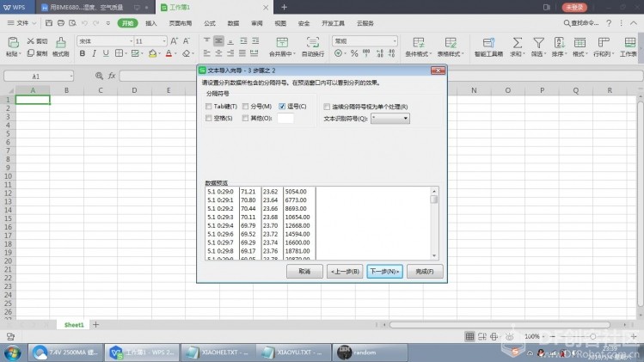Open the font name dropdown
Image resolution: width=644 pixels, height=362 pixels.
131,41
